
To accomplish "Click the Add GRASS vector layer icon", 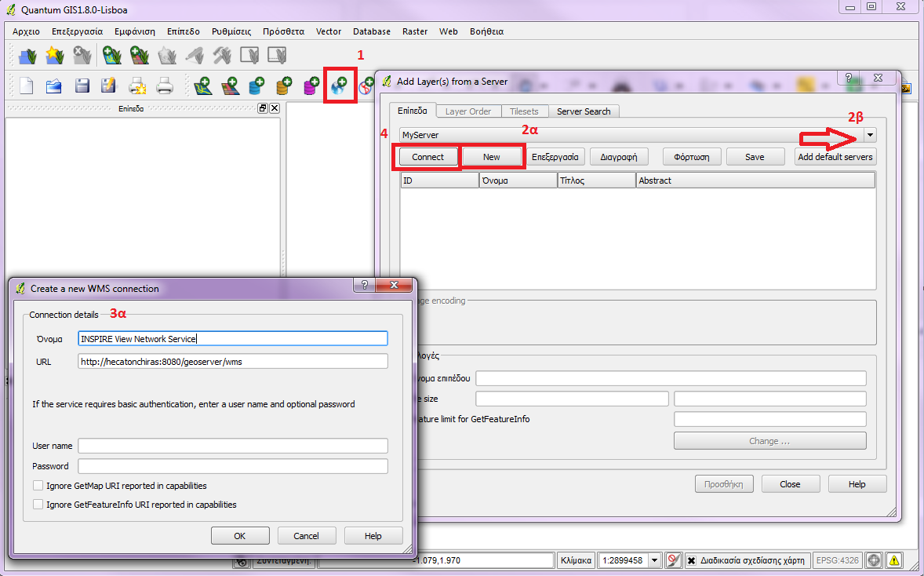I will (x=111, y=56).
